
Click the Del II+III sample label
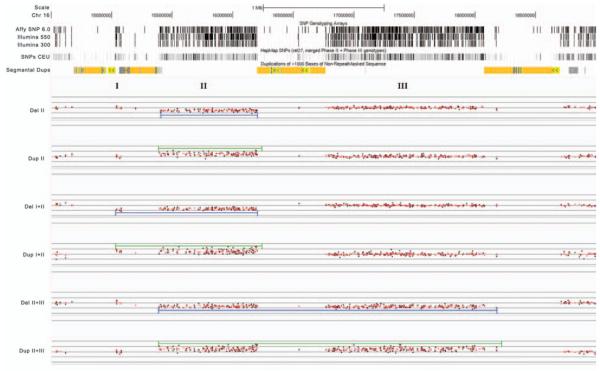click(x=33, y=303)
